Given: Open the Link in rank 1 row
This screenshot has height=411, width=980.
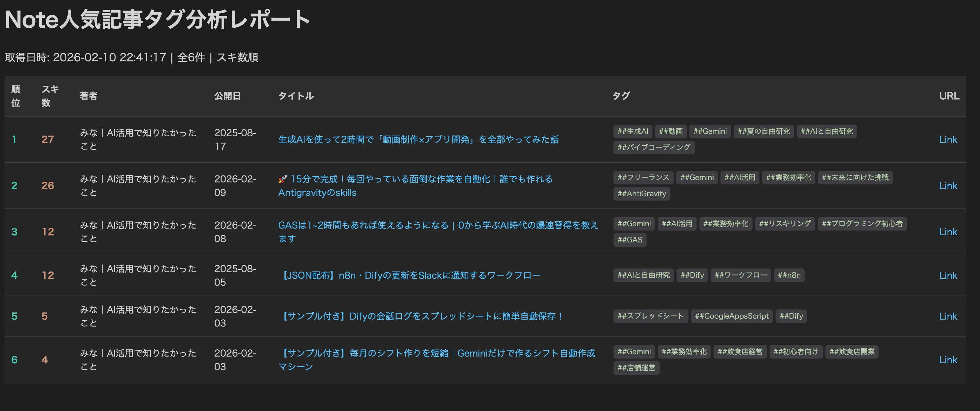Looking at the screenshot, I should point(948,140).
